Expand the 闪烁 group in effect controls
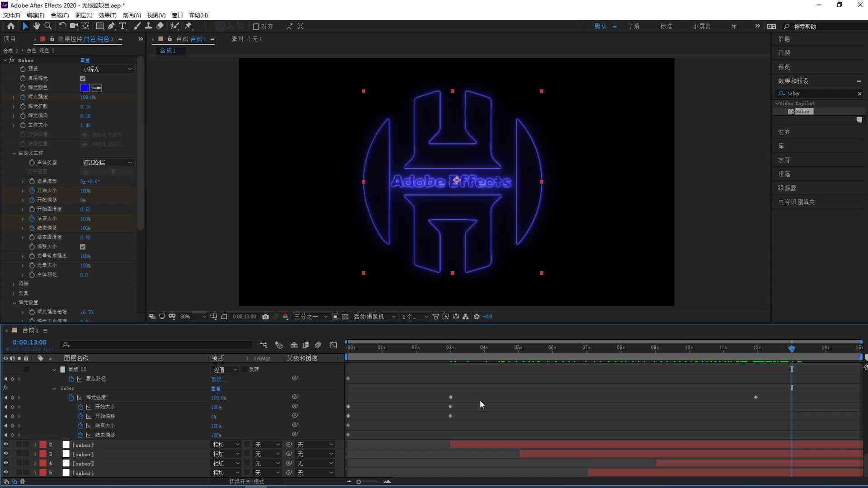868x488 pixels. point(14,284)
